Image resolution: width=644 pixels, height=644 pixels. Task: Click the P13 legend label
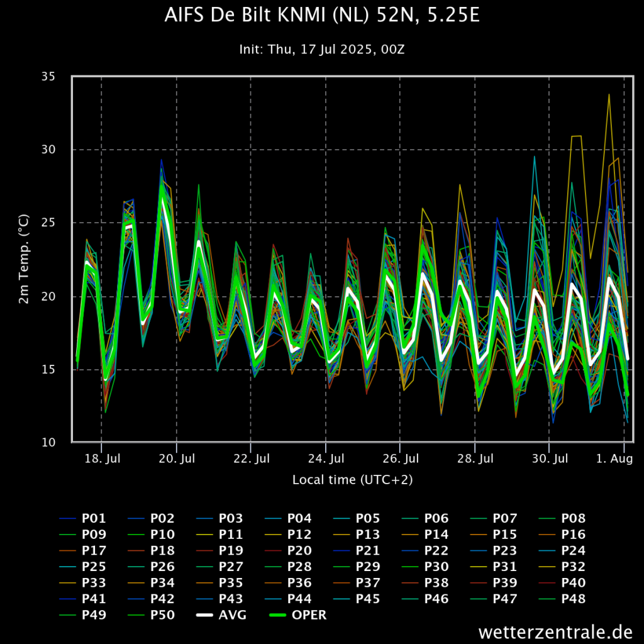368,535
